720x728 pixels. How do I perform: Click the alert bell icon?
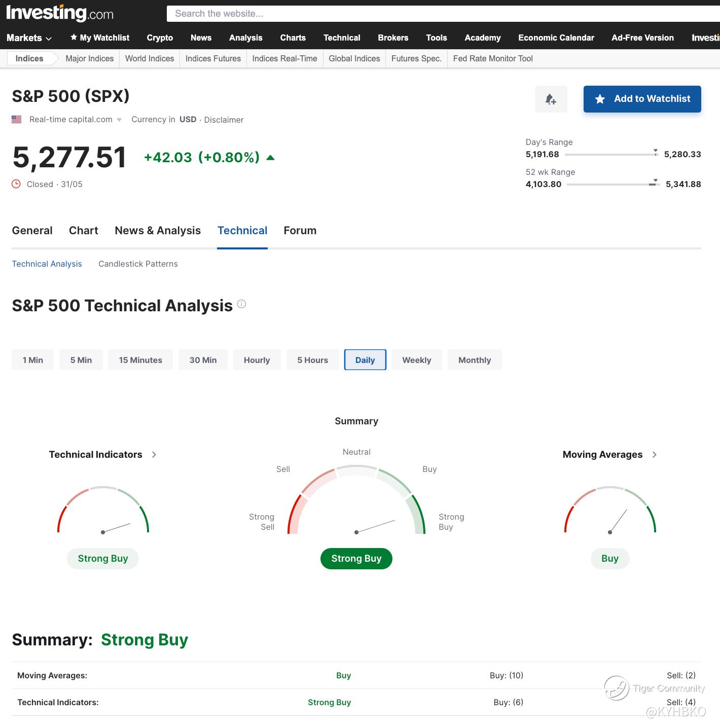coord(551,99)
